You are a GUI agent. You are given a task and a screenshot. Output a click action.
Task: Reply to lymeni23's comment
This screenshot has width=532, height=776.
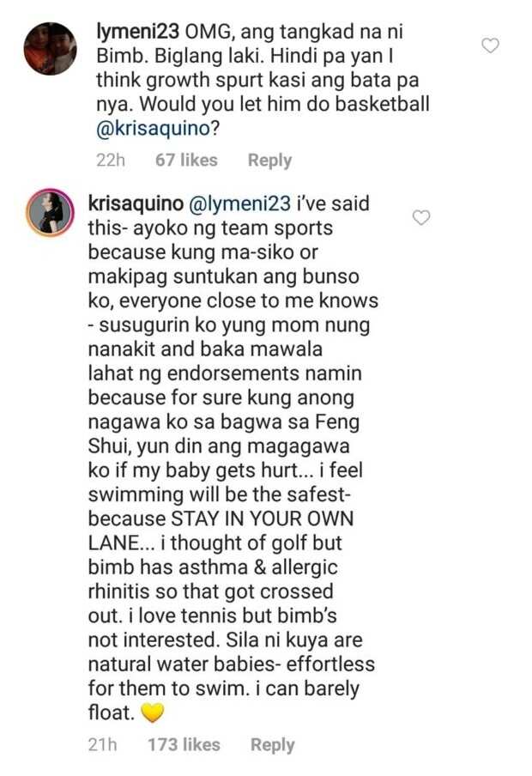[269, 161]
